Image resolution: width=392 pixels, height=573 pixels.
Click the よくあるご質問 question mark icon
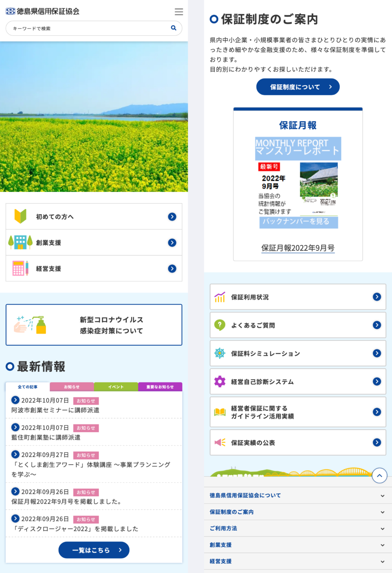(220, 325)
